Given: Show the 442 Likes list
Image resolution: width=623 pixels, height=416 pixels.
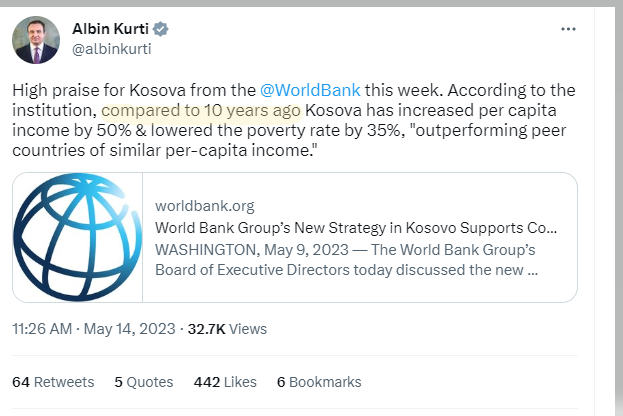Looking at the screenshot, I should 225,382.
